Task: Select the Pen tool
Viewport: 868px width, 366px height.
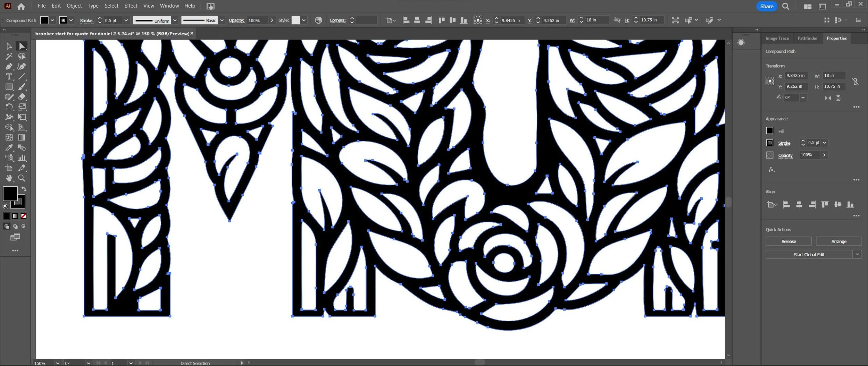Action: coord(9,67)
